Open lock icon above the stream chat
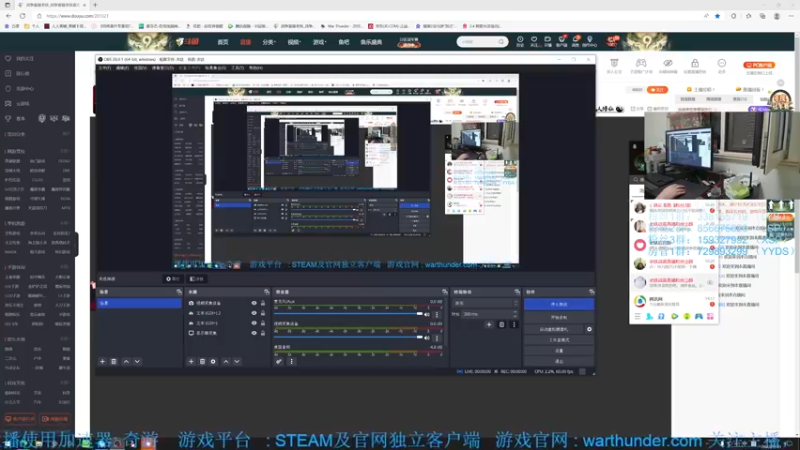This screenshot has width=800, height=450. click(694, 63)
